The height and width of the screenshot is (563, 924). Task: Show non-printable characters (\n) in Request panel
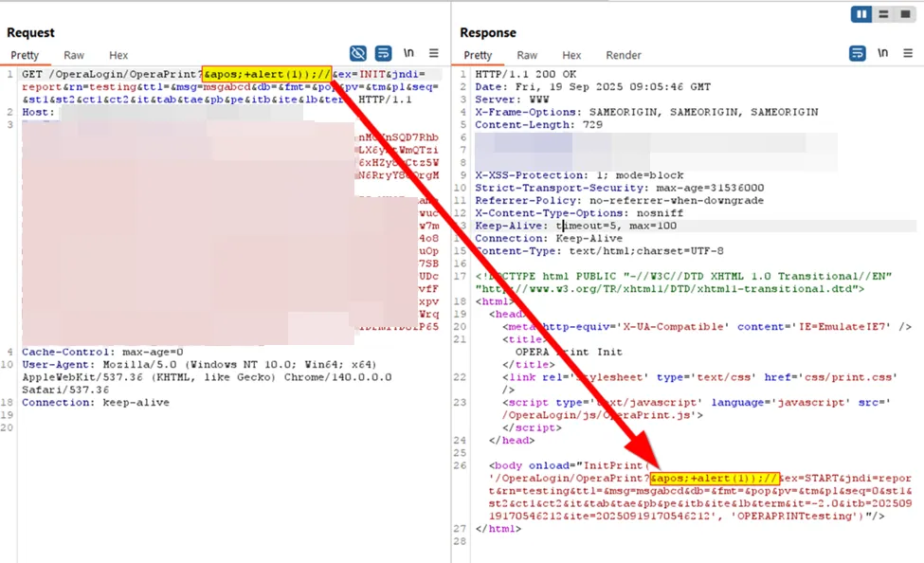tap(409, 53)
